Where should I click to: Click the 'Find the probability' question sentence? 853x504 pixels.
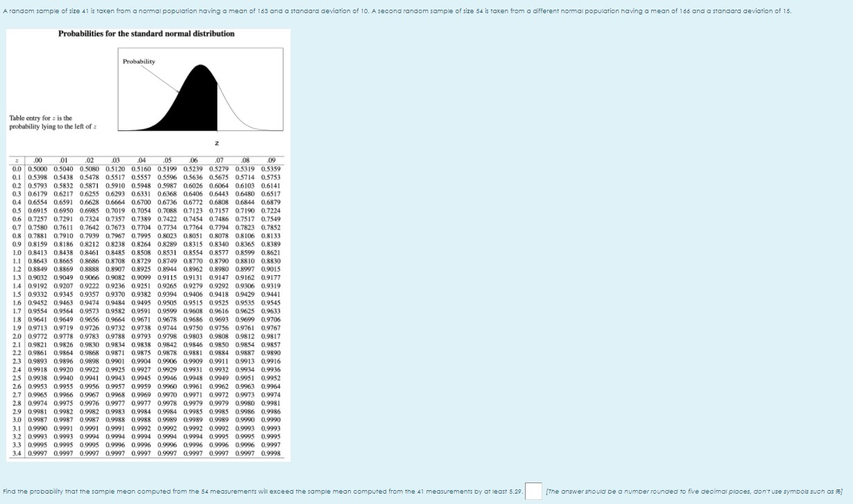coord(261,492)
